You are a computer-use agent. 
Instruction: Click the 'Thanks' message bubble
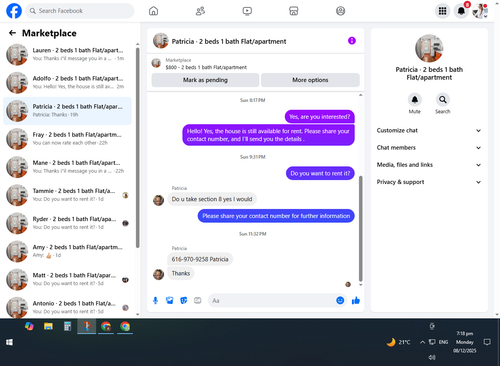click(x=181, y=273)
